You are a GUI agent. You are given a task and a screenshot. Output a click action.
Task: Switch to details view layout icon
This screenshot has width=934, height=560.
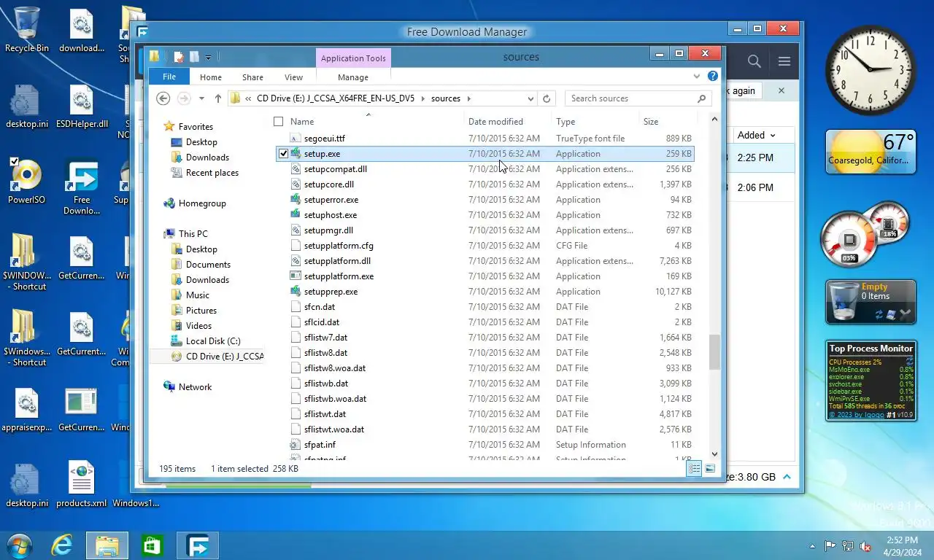click(x=694, y=469)
